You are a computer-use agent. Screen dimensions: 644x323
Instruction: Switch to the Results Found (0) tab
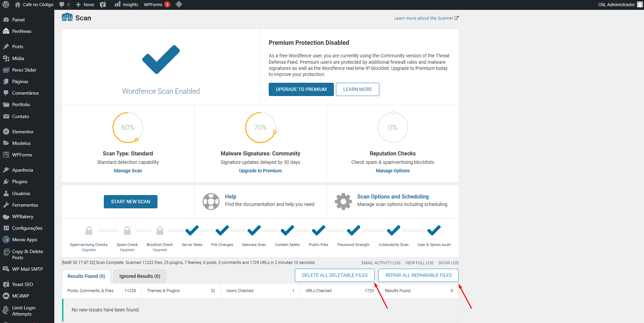(86, 276)
